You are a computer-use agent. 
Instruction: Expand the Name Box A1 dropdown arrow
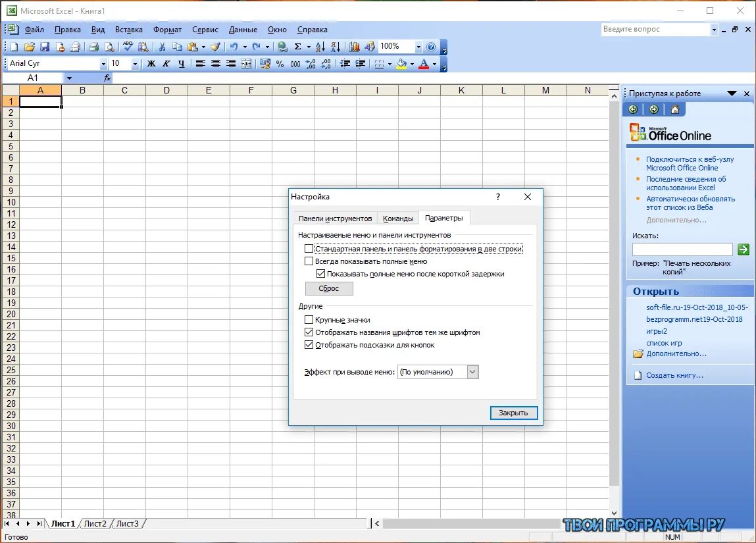(70, 78)
